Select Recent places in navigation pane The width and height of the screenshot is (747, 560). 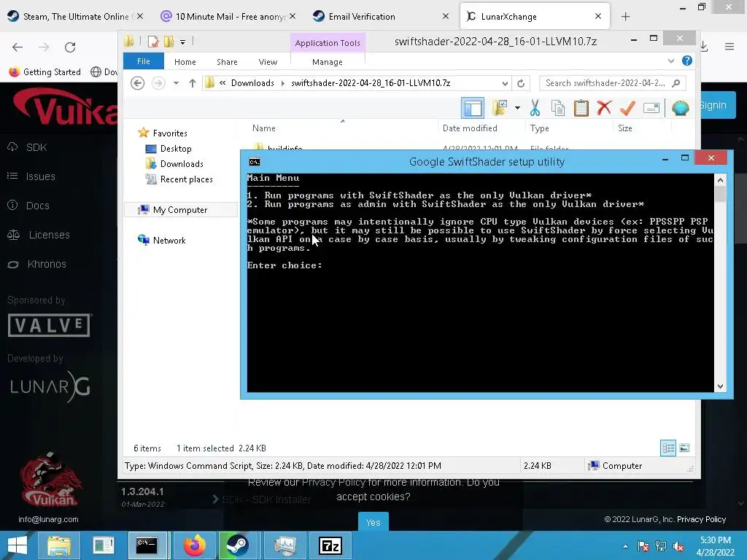click(179, 179)
